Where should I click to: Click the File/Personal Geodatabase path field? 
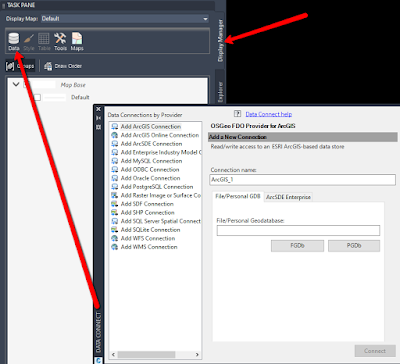tap(298, 230)
